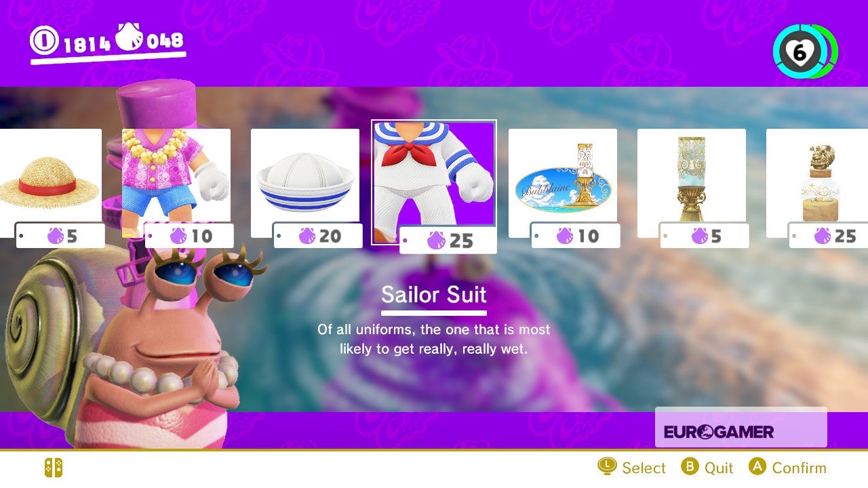Click the Sailor Suit price tag 25
Screen dimensions: 868x488
[448, 240]
